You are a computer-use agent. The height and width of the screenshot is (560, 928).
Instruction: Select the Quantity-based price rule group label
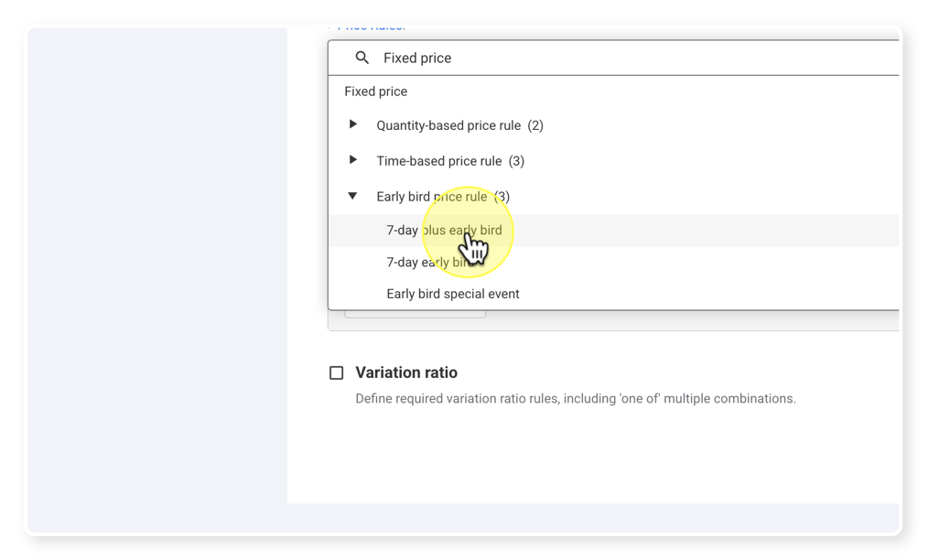pos(448,125)
